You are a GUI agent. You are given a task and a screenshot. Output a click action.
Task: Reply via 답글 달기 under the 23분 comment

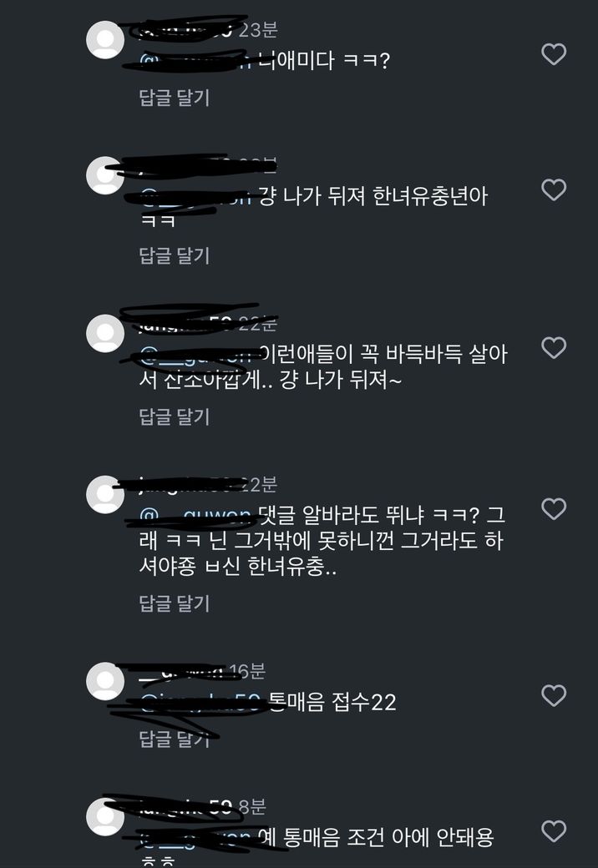tap(175, 98)
